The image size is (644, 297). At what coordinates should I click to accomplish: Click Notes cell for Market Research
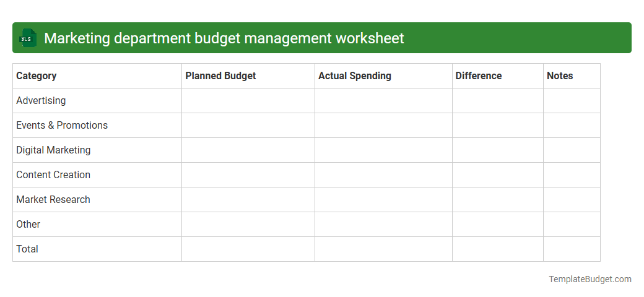(x=572, y=200)
